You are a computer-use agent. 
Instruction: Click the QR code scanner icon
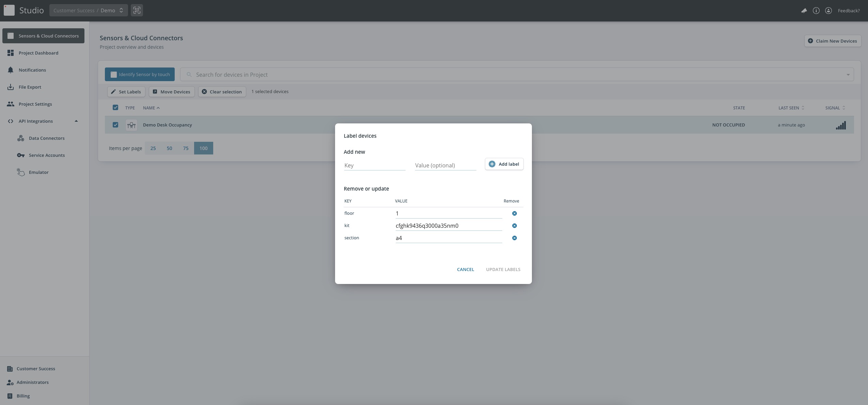136,10
